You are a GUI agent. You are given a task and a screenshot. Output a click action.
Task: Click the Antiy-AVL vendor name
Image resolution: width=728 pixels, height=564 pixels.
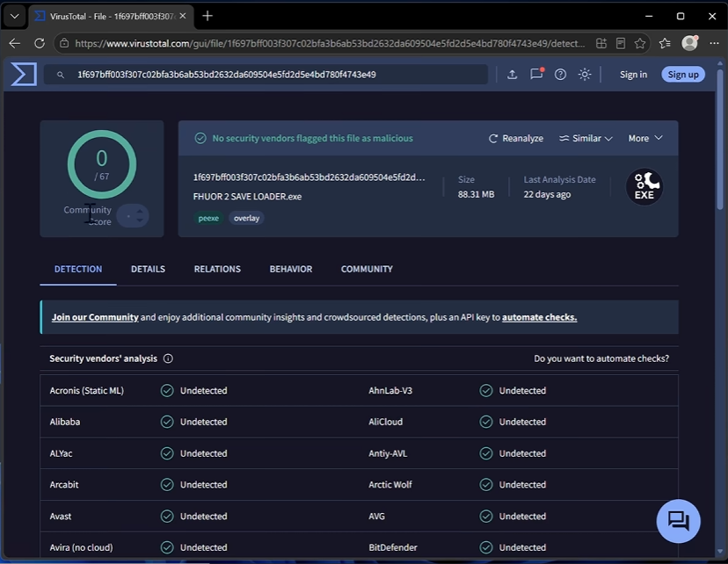388,453
